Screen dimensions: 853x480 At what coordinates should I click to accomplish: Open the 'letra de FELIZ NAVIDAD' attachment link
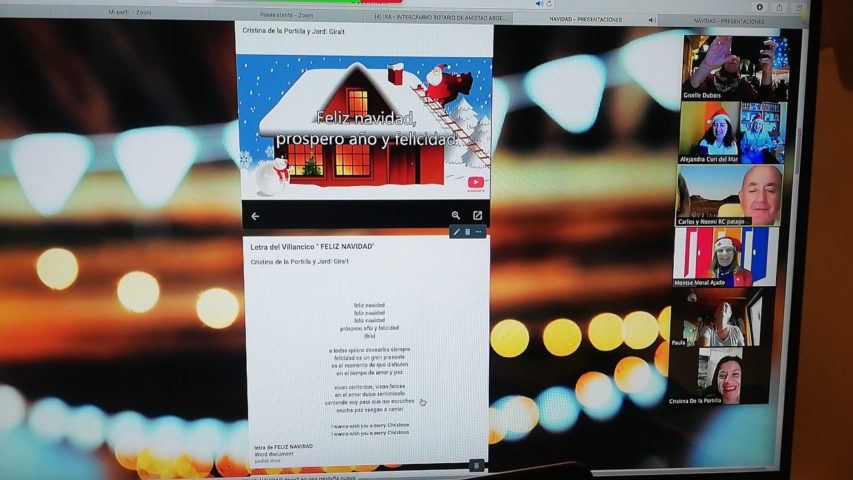[x=283, y=446]
